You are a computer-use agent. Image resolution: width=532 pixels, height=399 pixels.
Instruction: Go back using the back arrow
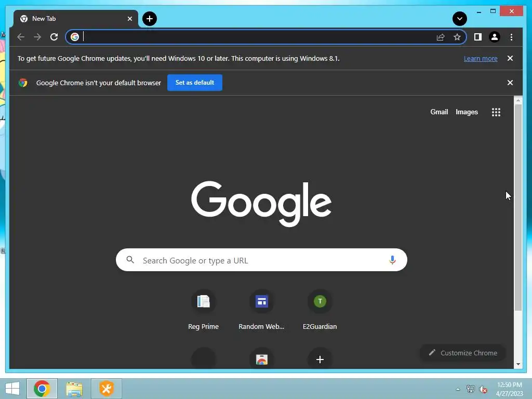21,37
